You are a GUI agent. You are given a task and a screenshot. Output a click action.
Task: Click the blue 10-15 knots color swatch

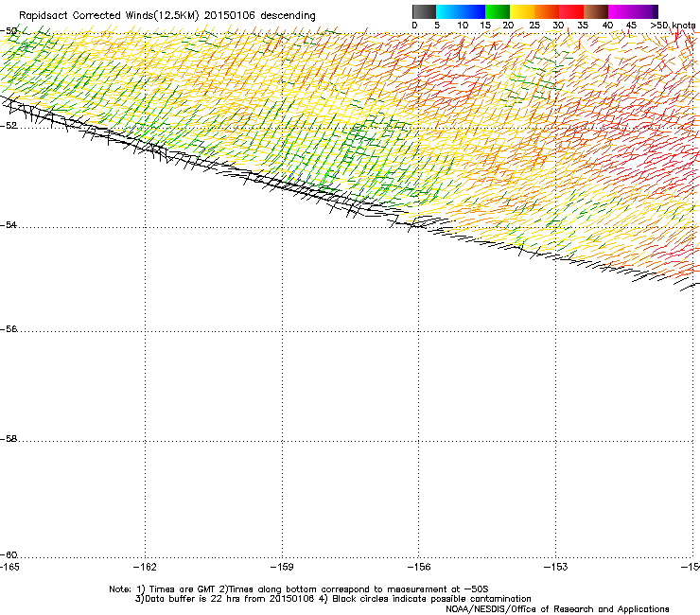pyautogui.click(x=473, y=11)
